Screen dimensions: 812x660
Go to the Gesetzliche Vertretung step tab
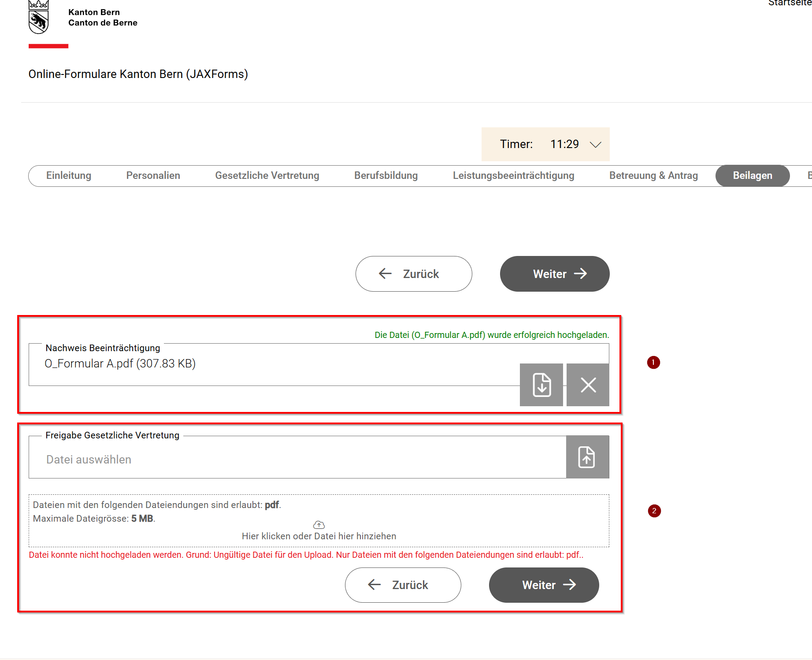point(267,176)
